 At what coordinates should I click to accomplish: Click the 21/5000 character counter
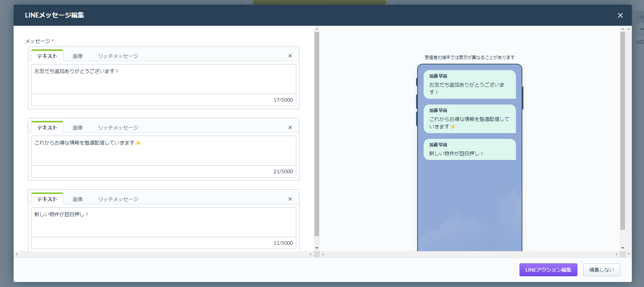click(x=283, y=171)
